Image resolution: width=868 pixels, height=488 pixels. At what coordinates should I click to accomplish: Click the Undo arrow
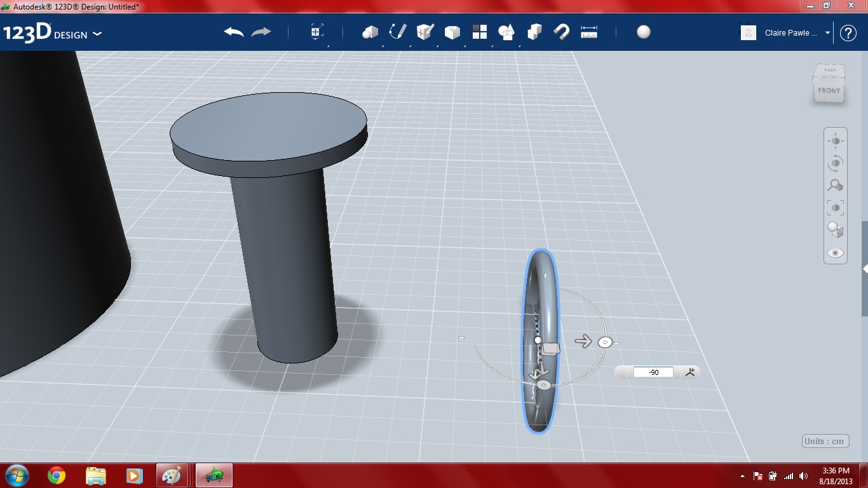click(x=234, y=32)
